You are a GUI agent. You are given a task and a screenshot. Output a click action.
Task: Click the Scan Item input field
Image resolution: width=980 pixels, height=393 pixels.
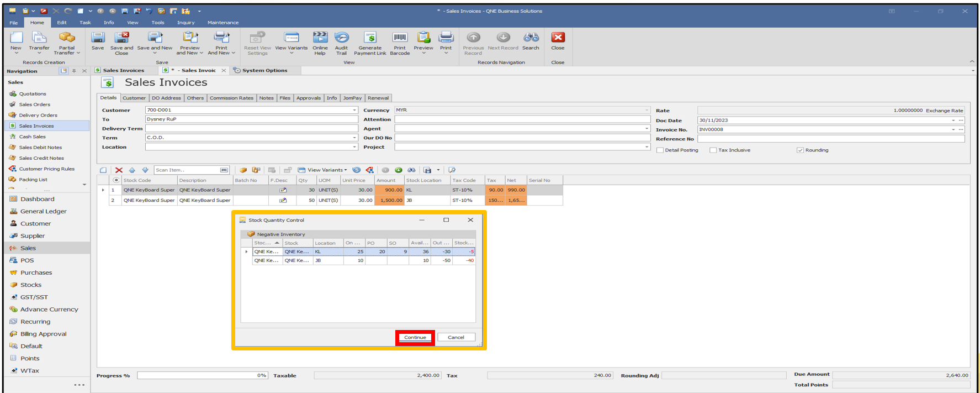tap(187, 170)
